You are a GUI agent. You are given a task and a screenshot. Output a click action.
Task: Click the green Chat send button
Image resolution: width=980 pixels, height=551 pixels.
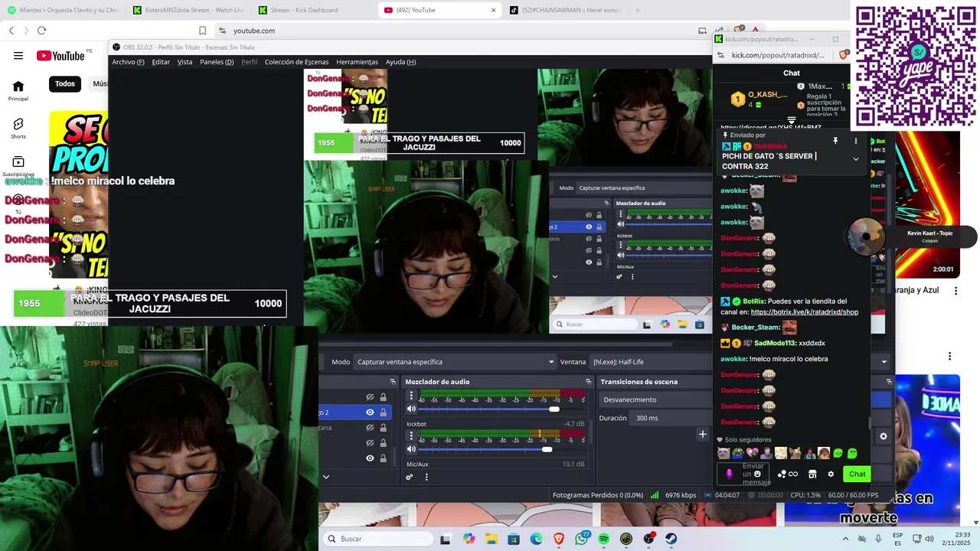click(857, 474)
